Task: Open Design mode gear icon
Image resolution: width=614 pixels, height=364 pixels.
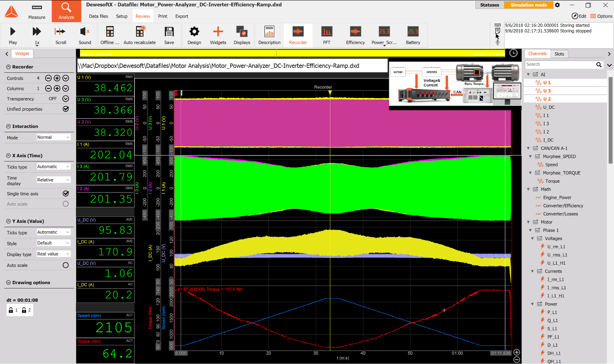Action: [x=194, y=32]
